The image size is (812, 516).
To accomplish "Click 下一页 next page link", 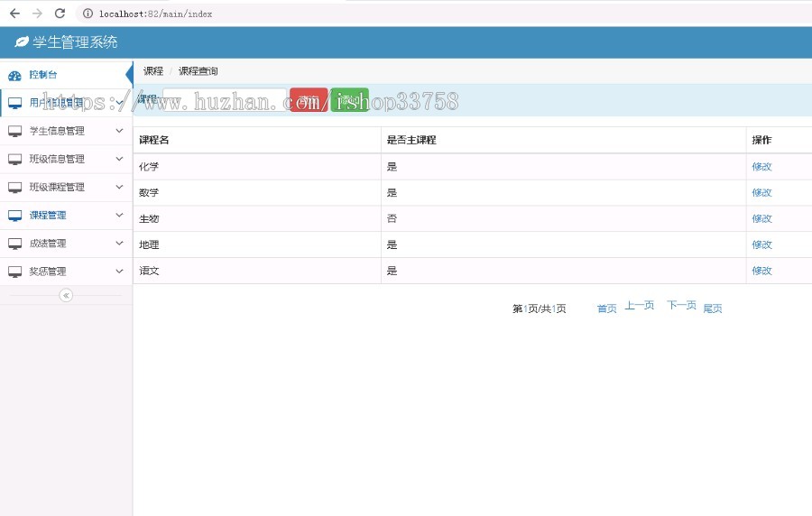I will click(x=681, y=305).
